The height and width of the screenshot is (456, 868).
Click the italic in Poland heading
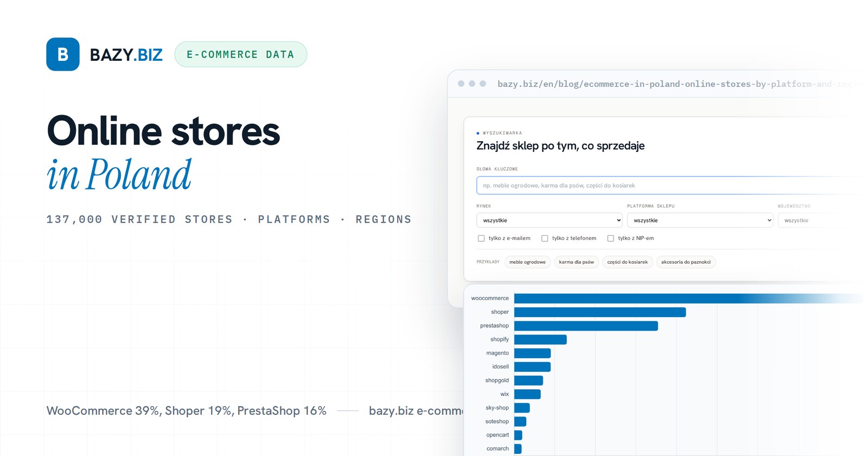click(x=119, y=175)
